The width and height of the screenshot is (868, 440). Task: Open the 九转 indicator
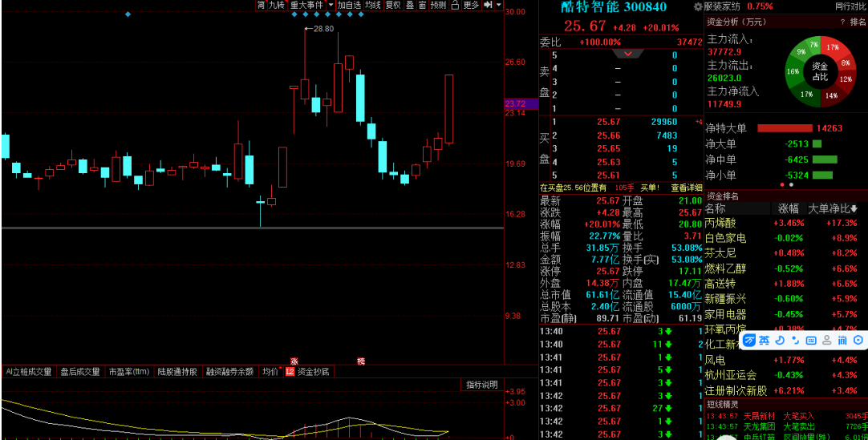click(x=276, y=5)
